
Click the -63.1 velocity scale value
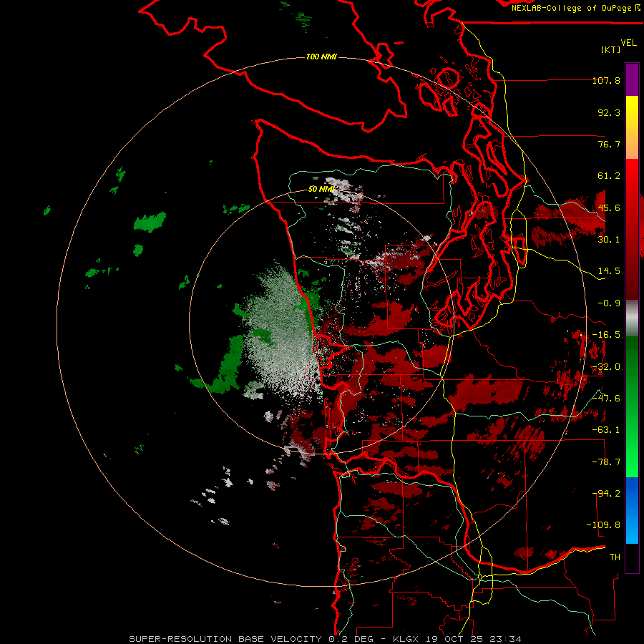[x=606, y=430]
